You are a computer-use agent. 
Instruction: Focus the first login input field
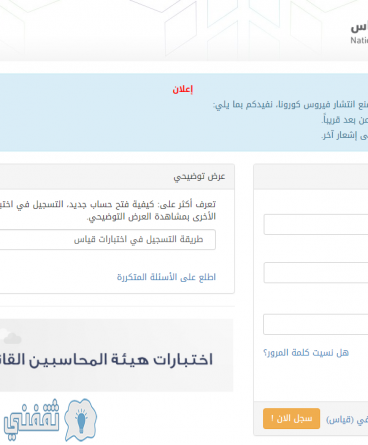tap(316, 225)
